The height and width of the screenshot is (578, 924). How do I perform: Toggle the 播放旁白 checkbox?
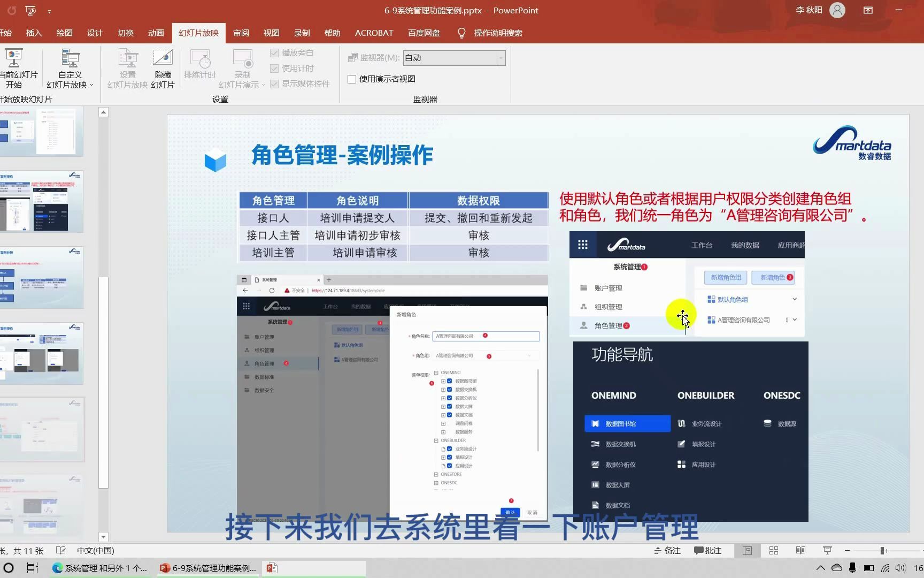pos(274,53)
